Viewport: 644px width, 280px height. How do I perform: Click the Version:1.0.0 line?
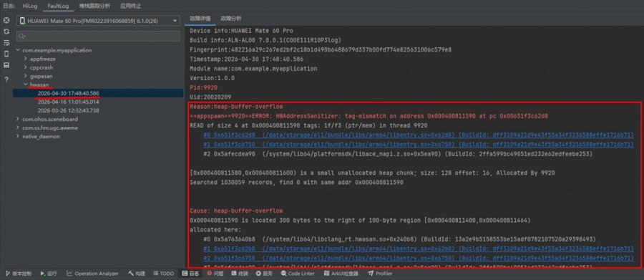click(x=212, y=78)
